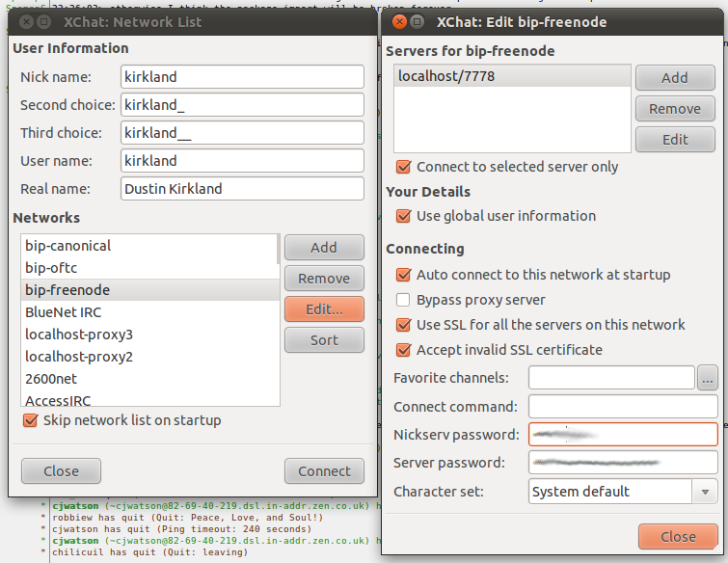728x563 pixels.
Task: Open Edit... for the selected network
Action: pyautogui.click(x=324, y=309)
